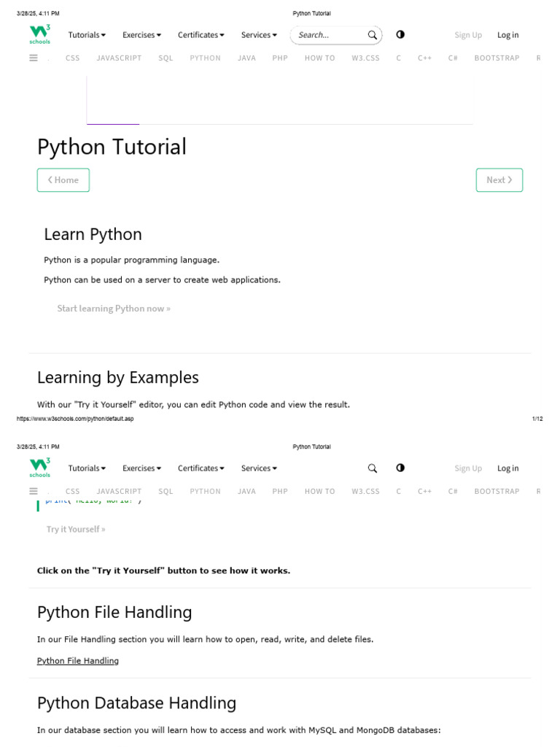Open the Services dropdown in top header
The image size is (560, 747).
click(259, 35)
